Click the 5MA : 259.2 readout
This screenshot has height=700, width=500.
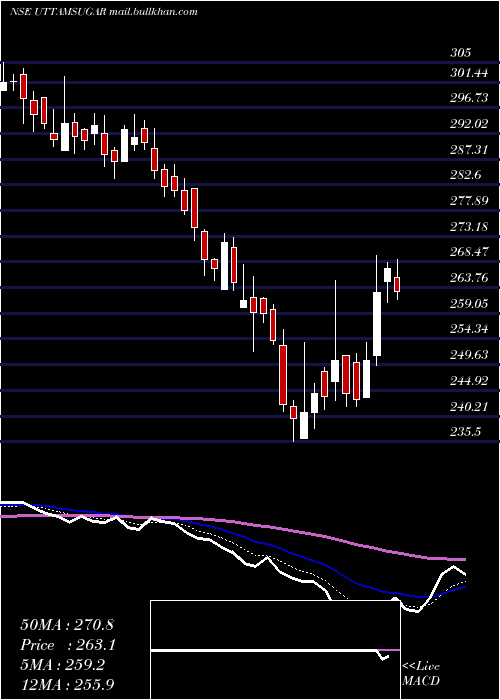[63, 665]
